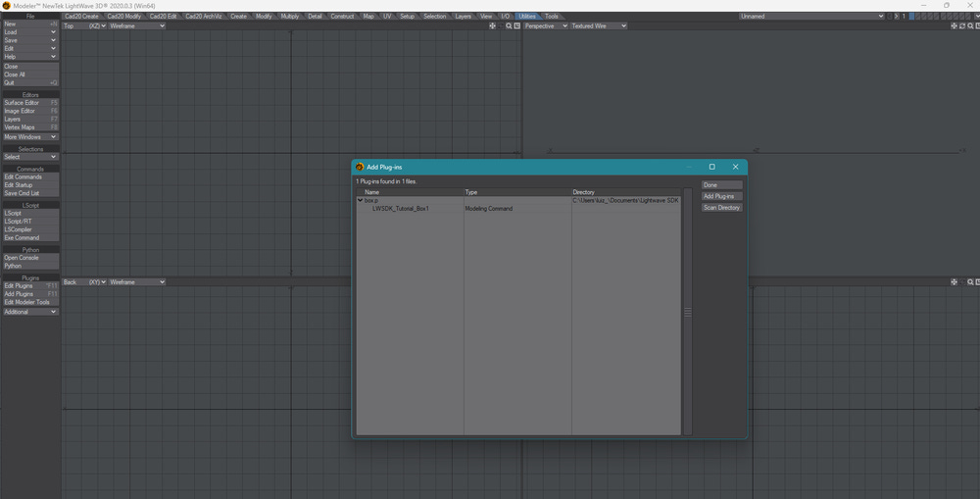Open the Python Open Console button

[30, 258]
